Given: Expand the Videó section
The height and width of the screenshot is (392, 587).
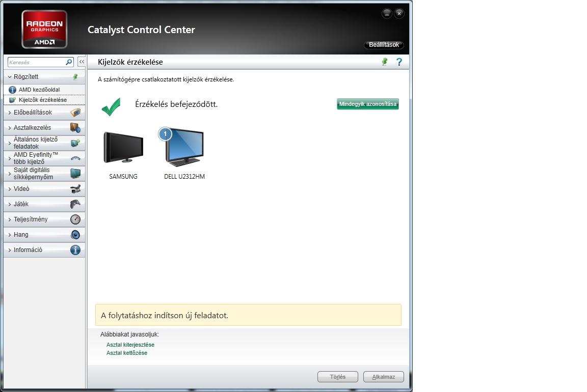Looking at the screenshot, I should (10, 189).
